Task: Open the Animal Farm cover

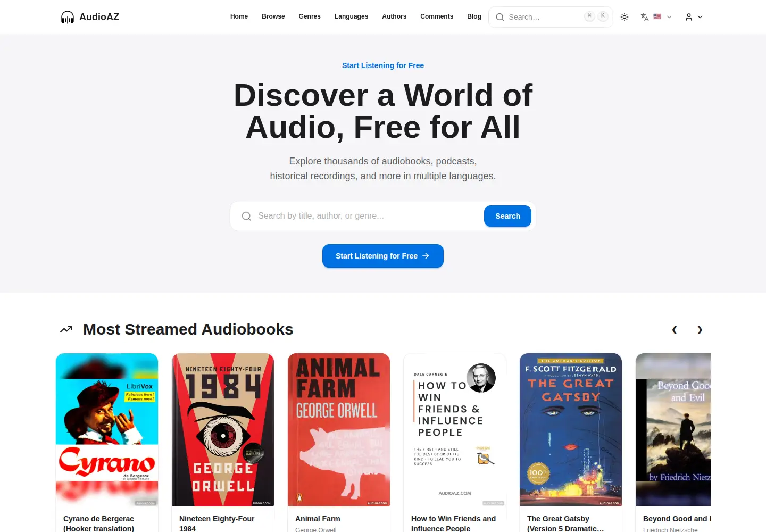Action: click(339, 430)
